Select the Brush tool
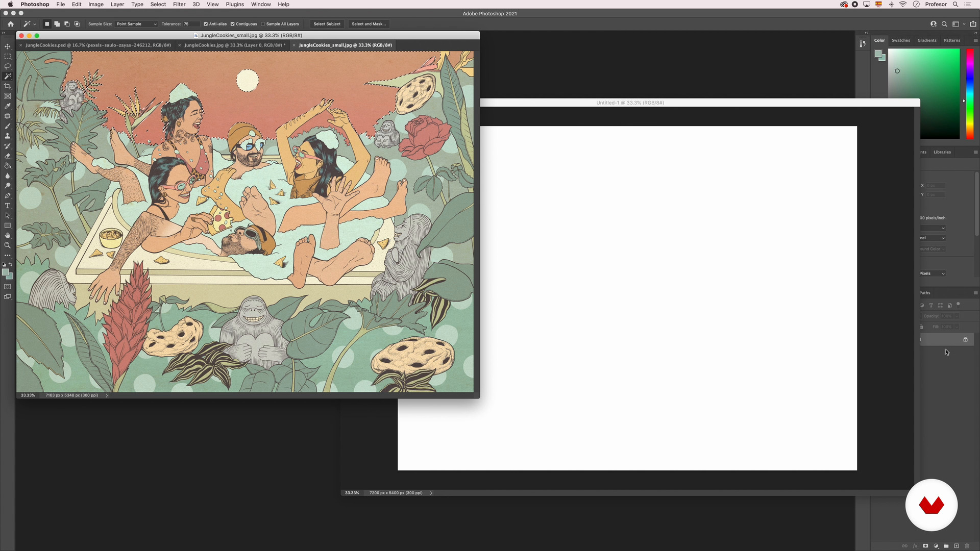 coord(8,126)
